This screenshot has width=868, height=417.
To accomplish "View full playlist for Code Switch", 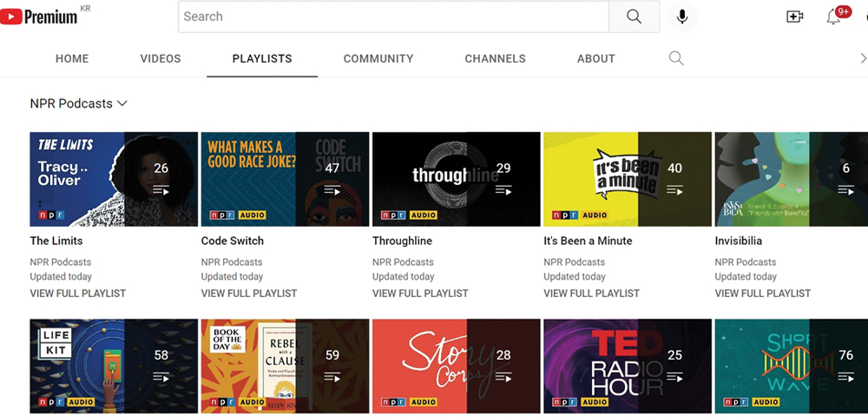I will pyautogui.click(x=249, y=294).
